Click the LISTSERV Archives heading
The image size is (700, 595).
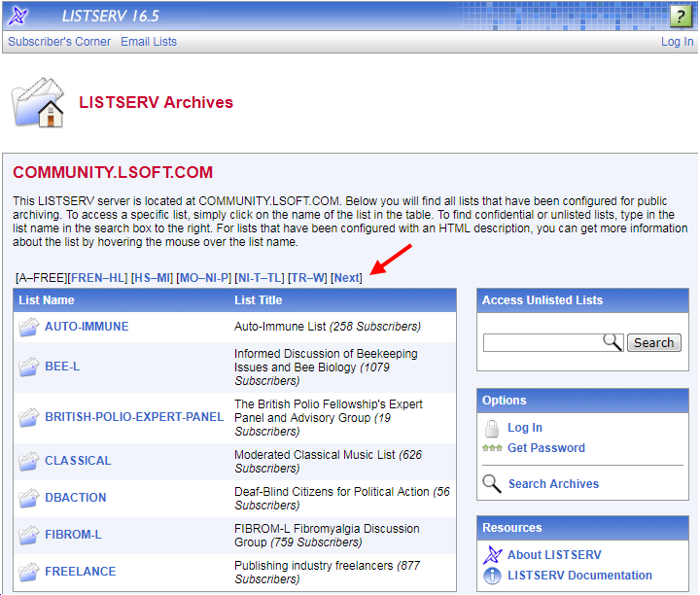pos(156,102)
